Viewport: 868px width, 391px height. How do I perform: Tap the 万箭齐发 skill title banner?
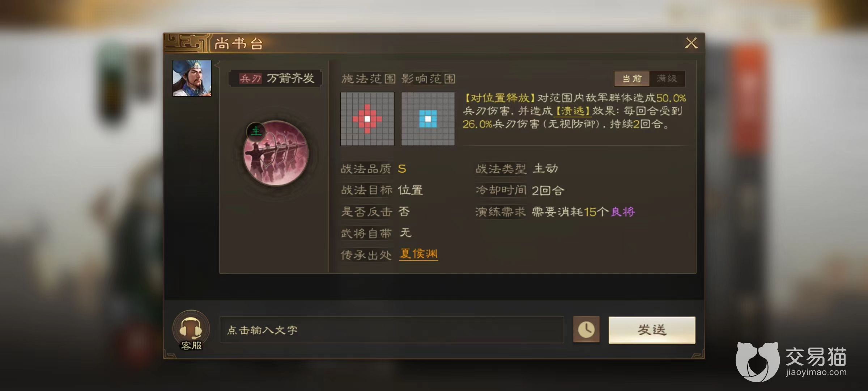(x=275, y=78)
